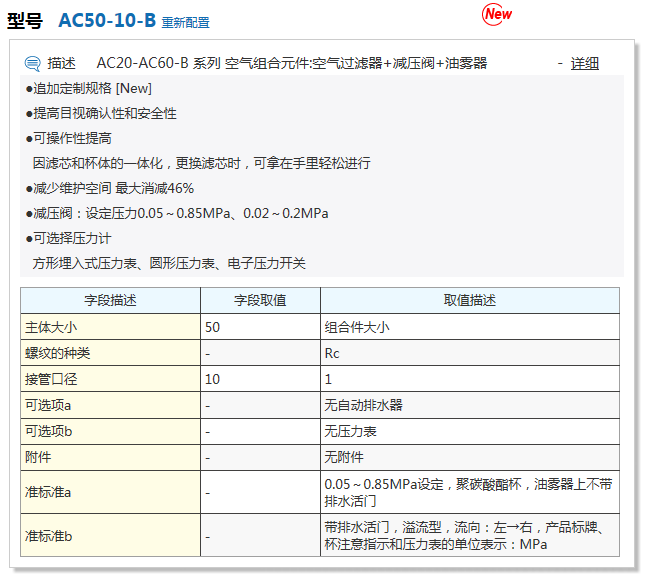Click the value 50 cell
This screenshot has height=576, width=645.
tap(260, 327)
